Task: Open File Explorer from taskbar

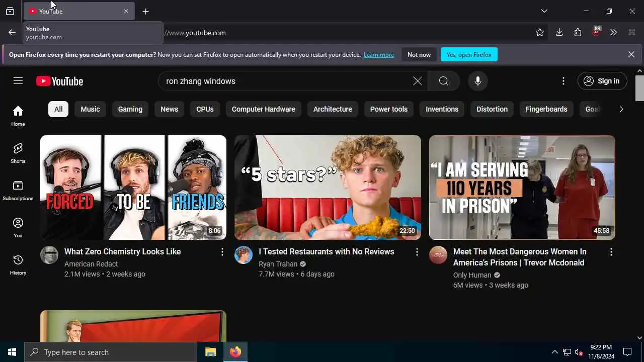Action: [210, 352]
